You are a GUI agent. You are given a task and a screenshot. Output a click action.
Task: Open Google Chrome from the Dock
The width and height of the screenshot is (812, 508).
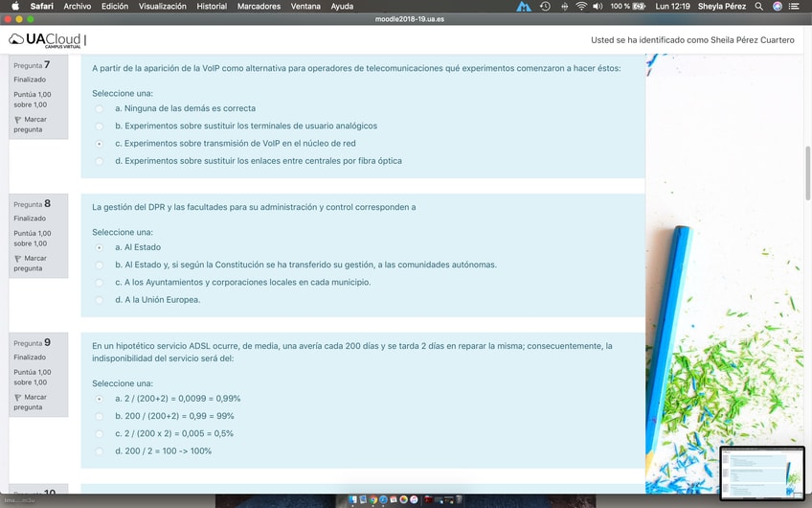(373, 499)
